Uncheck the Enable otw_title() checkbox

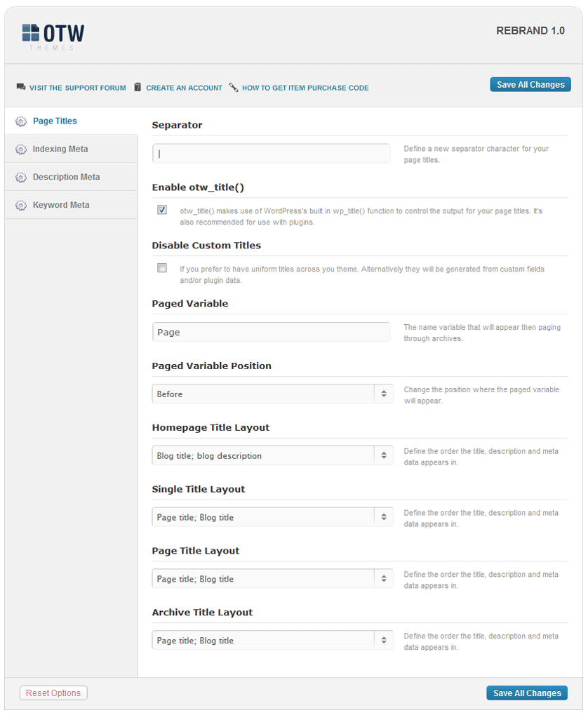pyautogui.click(x=162, y=210)
